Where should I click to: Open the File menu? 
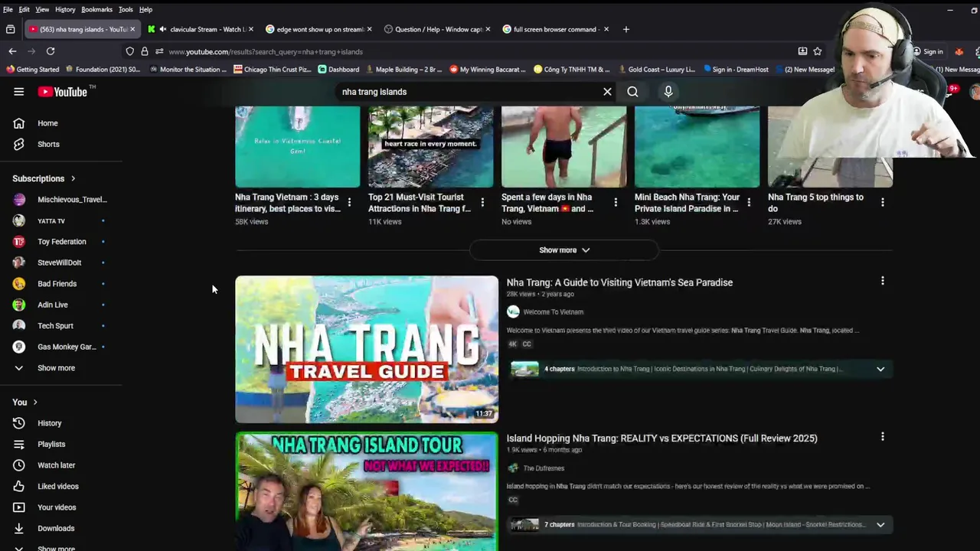click(8, 9)
